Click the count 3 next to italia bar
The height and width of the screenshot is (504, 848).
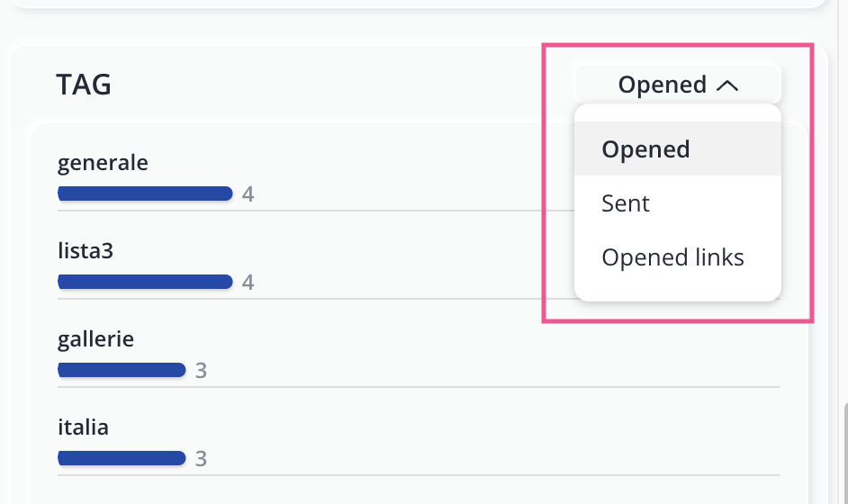pyautogui.click(x=201, y=459)
